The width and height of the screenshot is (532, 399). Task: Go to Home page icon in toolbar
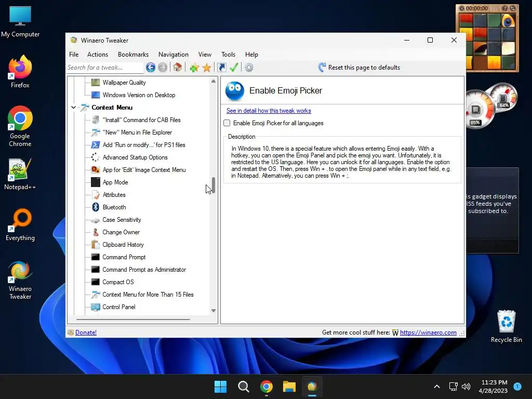point(178,67)
